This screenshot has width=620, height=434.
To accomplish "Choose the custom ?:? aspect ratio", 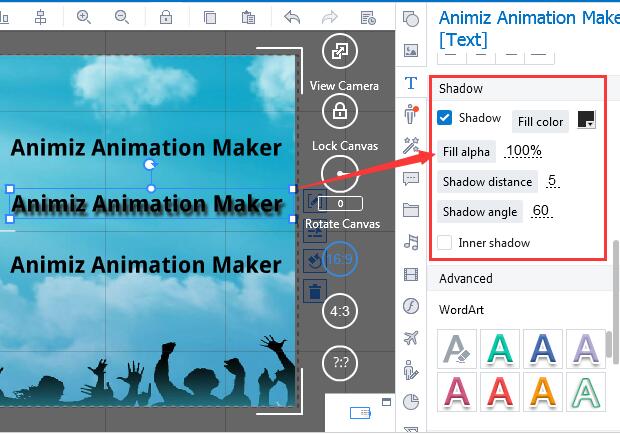I will tap(340, 363).
